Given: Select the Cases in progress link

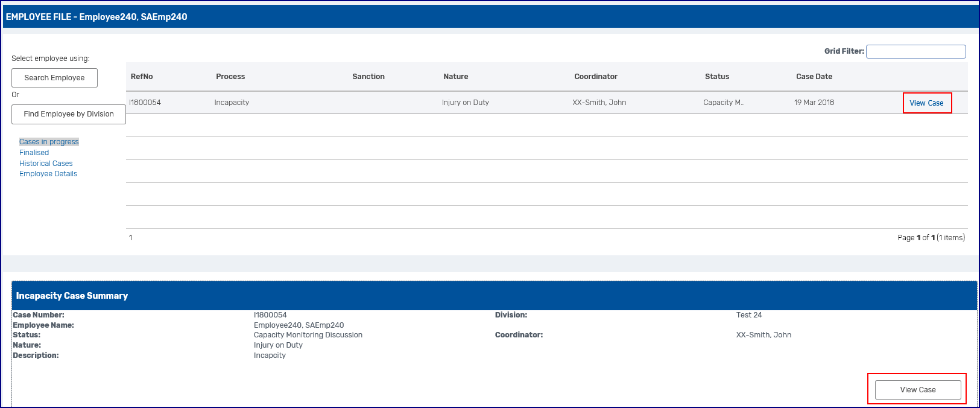Looking at the screenshot, I should click(49, 142).
